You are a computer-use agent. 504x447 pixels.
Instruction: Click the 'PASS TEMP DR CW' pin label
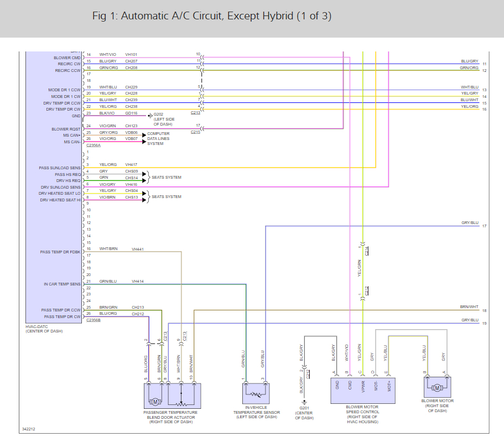tap(62, 316)
